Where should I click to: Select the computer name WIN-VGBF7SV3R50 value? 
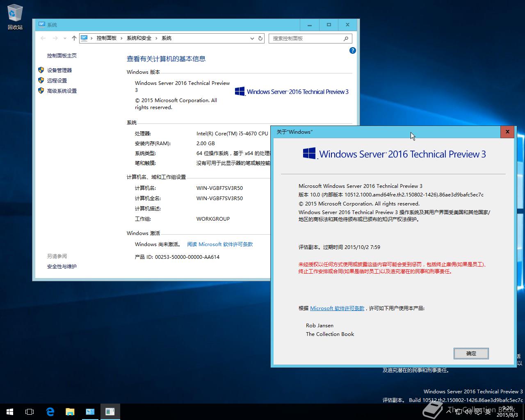coord(219,188)
